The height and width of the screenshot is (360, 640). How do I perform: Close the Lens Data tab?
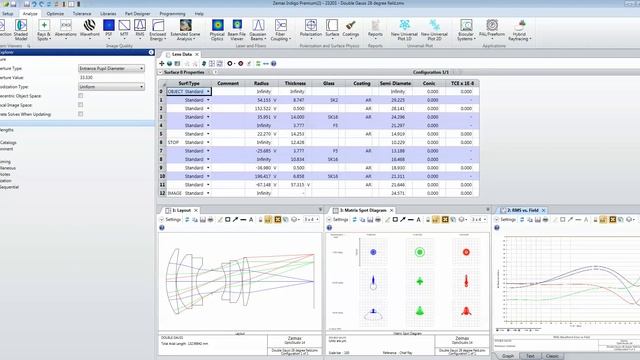197,54
